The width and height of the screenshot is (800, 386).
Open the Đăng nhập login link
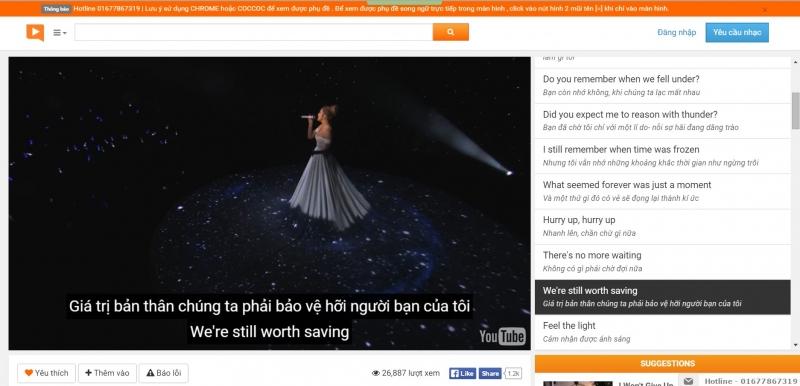coord(677,33)
